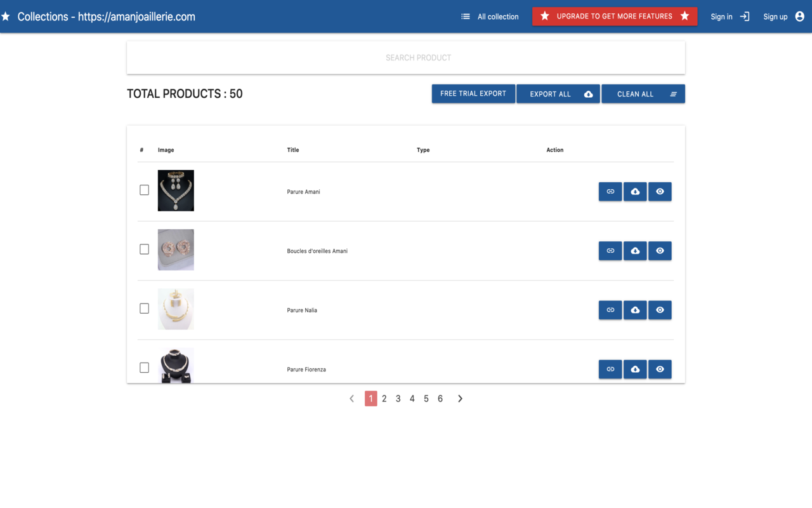This screenshot has width=812, height=508.
Task: Open the product link icon for Parure Amani
Action: 610,191
